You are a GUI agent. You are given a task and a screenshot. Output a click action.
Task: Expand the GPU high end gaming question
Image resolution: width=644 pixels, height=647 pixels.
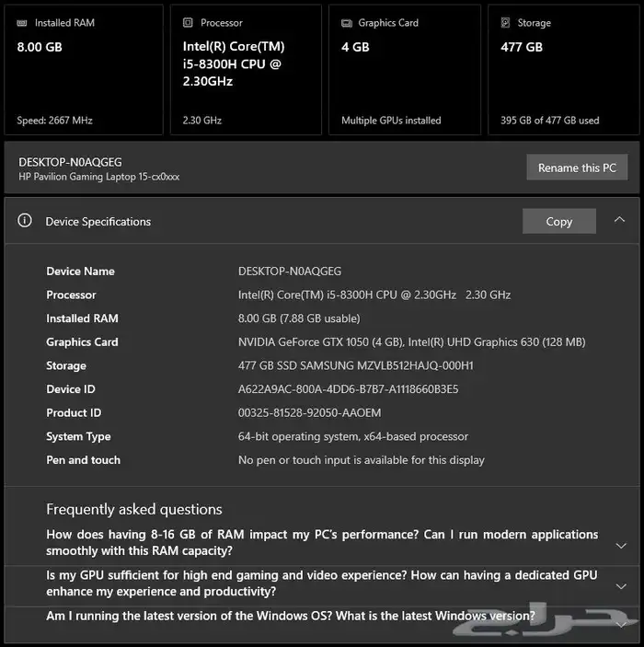click(621, 586)
